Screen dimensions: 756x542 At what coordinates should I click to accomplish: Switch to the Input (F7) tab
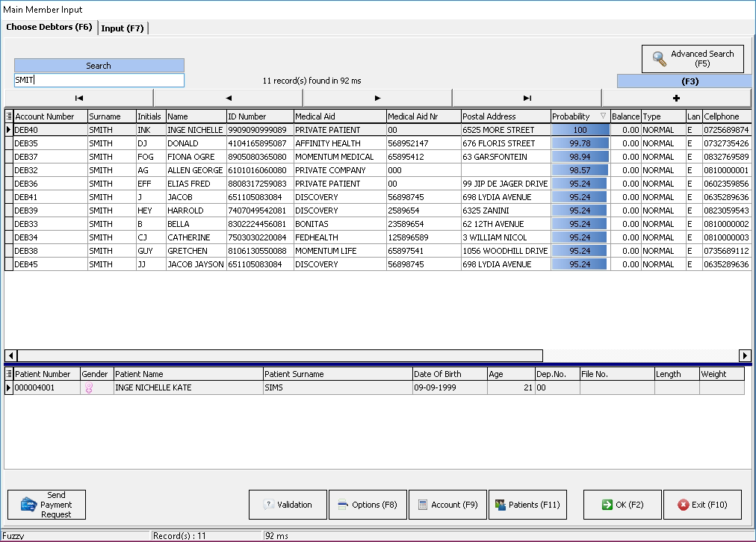123,28
